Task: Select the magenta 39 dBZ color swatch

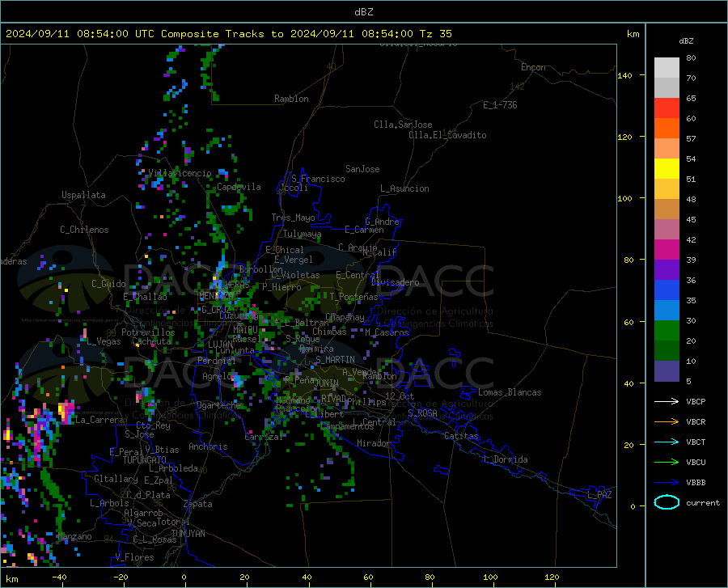Action: coord(667,250)
